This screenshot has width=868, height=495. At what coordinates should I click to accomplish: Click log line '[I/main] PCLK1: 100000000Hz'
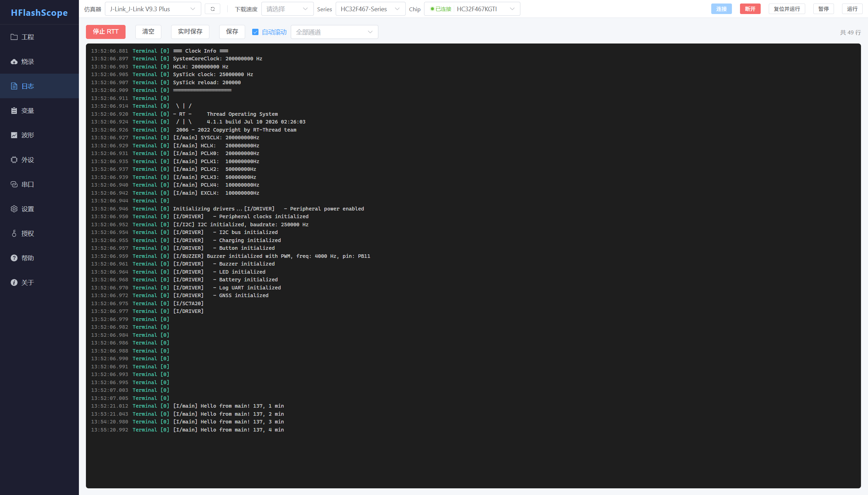point(216,161)
